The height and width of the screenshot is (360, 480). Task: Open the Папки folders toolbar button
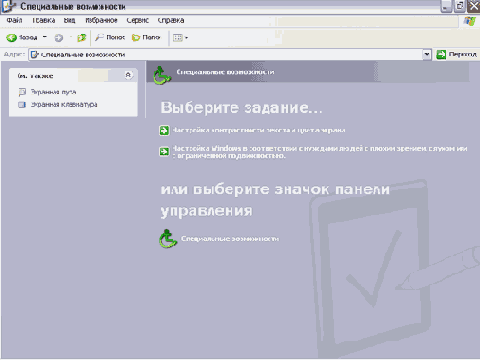pyautogui.click(x=146, y=37)
